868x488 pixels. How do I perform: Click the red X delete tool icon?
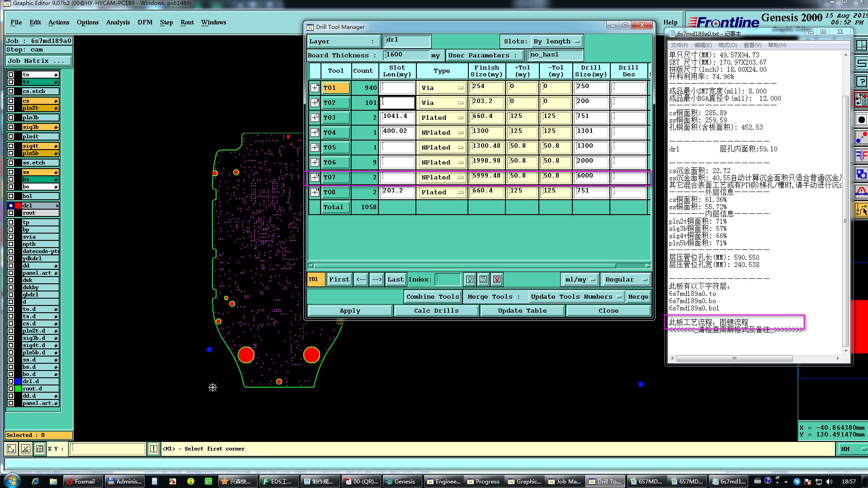coord(497,280)
